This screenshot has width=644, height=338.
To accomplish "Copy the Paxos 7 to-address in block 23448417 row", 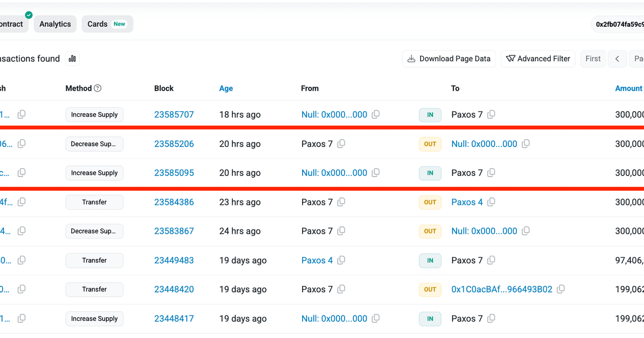I will click(492, 318).
